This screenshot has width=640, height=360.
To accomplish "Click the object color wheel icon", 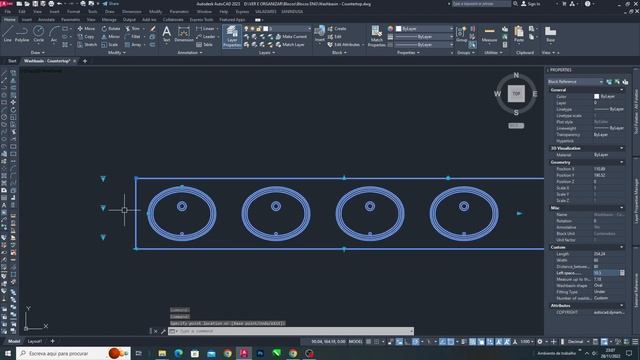I will coord(390,29).
